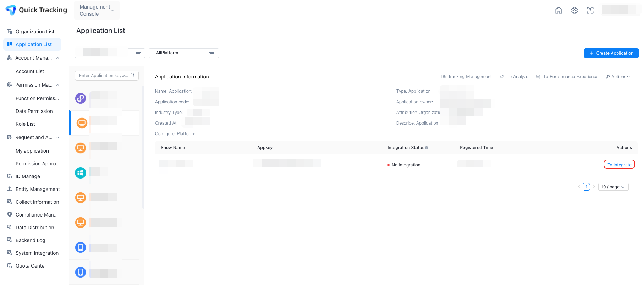Open the home icon in header
Screen dimensions: 644x285
(558, 10)
